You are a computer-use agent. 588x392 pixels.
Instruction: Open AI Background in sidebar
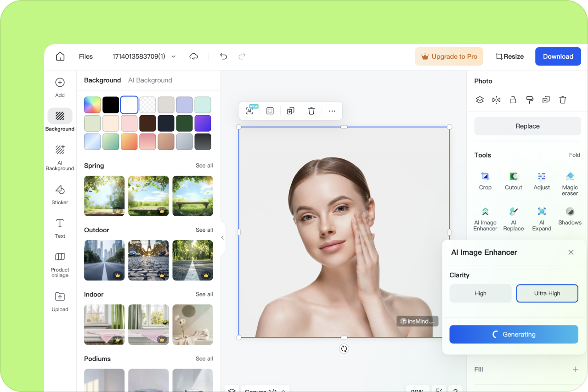pyautogui.click(x=60, y=157)
